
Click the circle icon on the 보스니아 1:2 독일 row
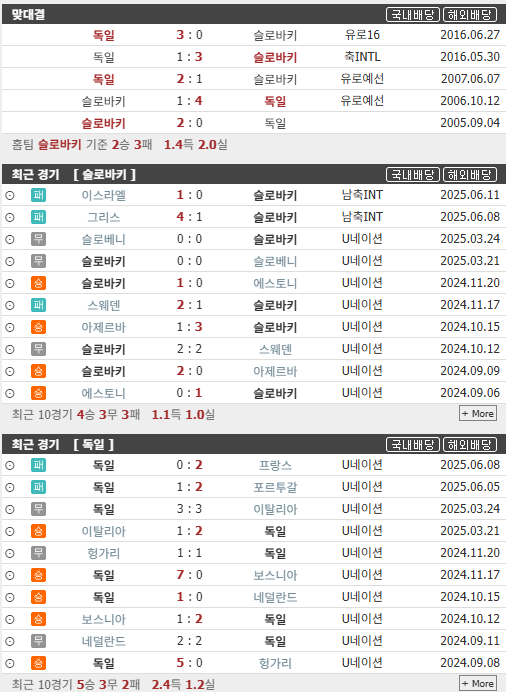tap(10, 619)
